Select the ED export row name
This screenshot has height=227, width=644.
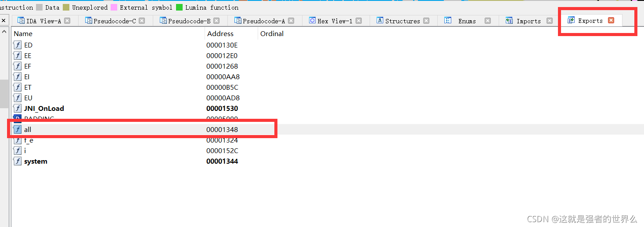(28, 45)
